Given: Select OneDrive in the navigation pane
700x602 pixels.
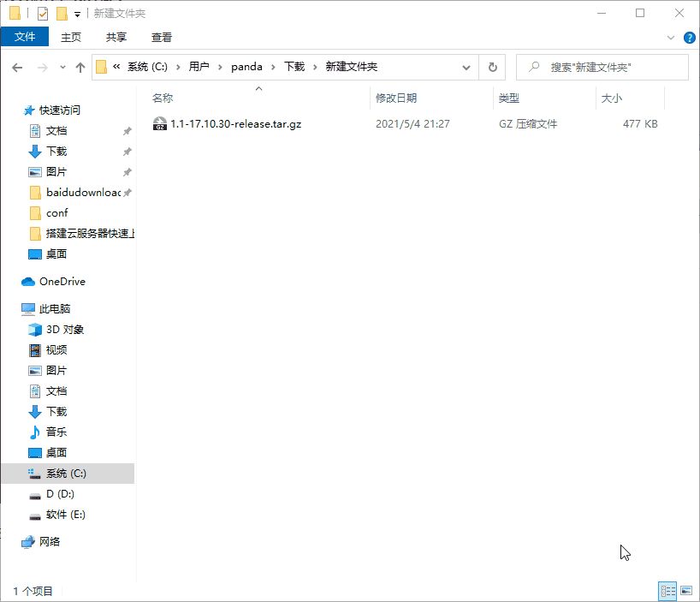Looking at the screenshot, I should [x=62, y=282].
